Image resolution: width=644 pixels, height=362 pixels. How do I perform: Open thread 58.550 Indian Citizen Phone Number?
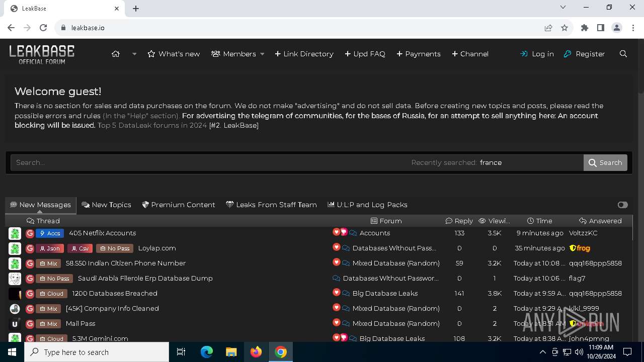pyautogui.click(x=126, y=263)
